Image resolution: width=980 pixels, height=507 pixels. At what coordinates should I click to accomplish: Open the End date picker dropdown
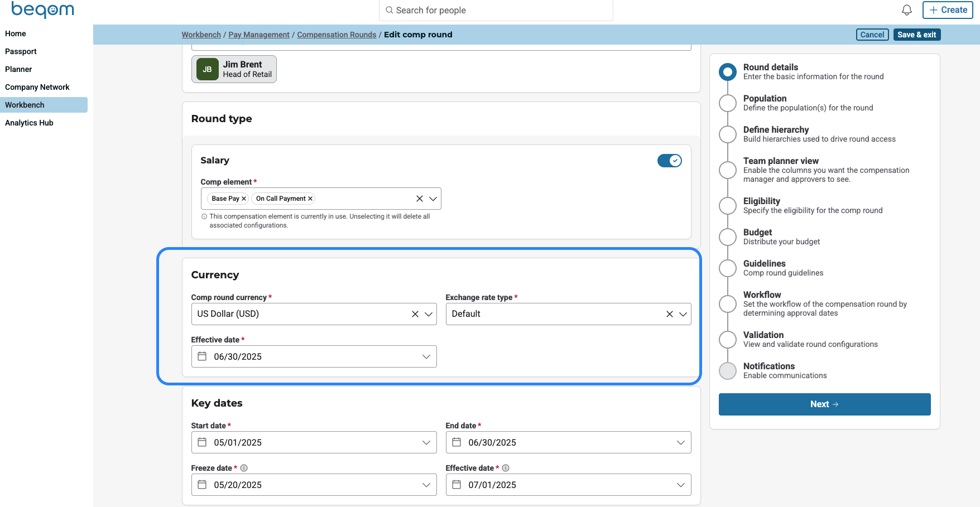pos(680,442)
